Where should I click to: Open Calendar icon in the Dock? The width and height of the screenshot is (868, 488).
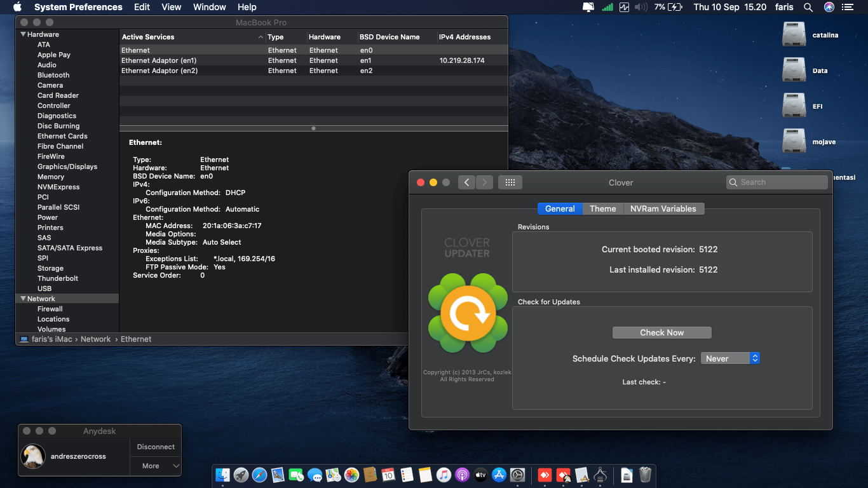tap(388, 475)
